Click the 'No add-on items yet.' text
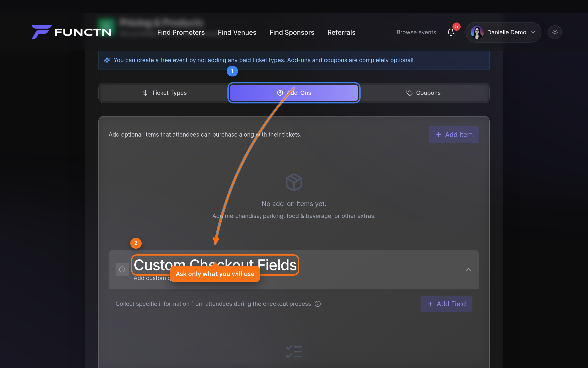 tap(294, 204)
